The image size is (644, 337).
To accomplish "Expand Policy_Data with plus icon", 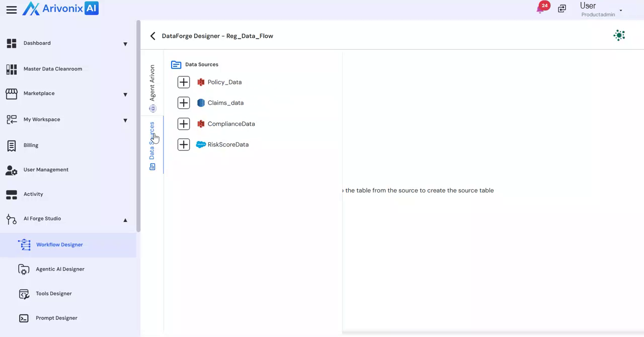I will pos(184,82).
